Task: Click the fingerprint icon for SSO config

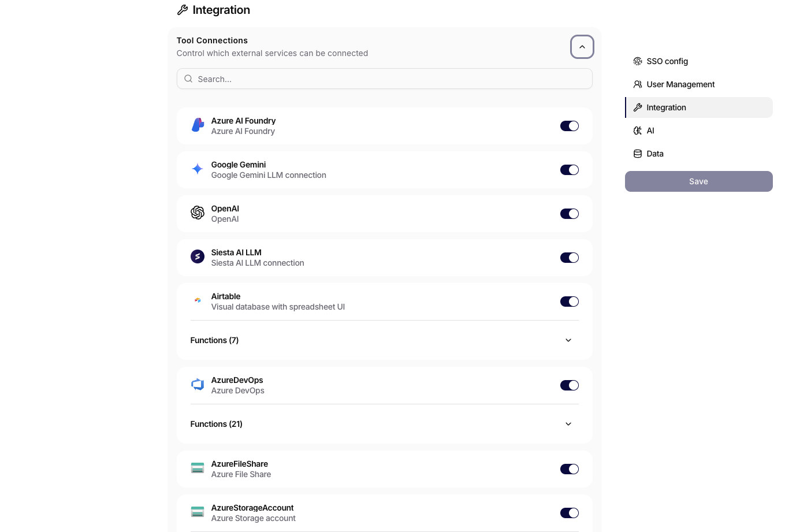Action: (x=638, y=61)
